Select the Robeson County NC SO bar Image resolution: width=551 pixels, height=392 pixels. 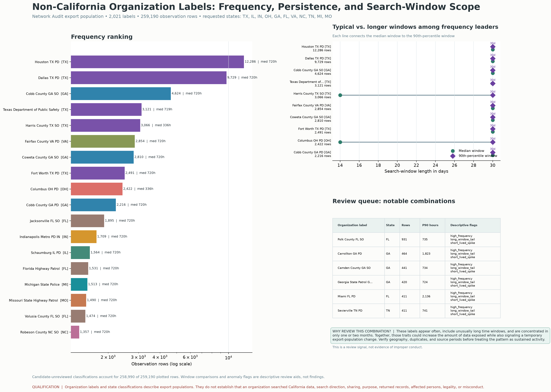75,332
